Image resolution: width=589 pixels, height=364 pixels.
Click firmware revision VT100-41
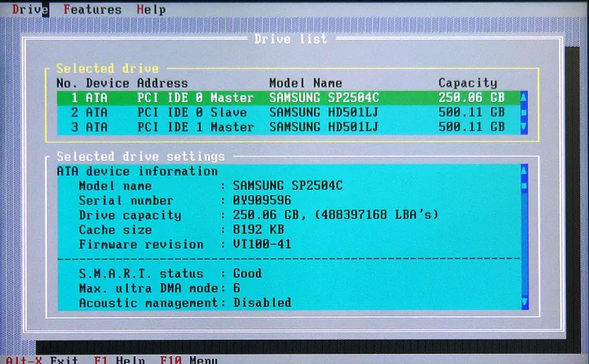(x=262, y=244)
